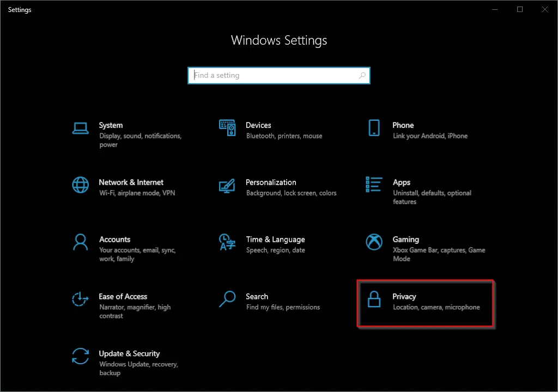Click the text 'Windows Update, recovery, backup'

click(138, 369)
